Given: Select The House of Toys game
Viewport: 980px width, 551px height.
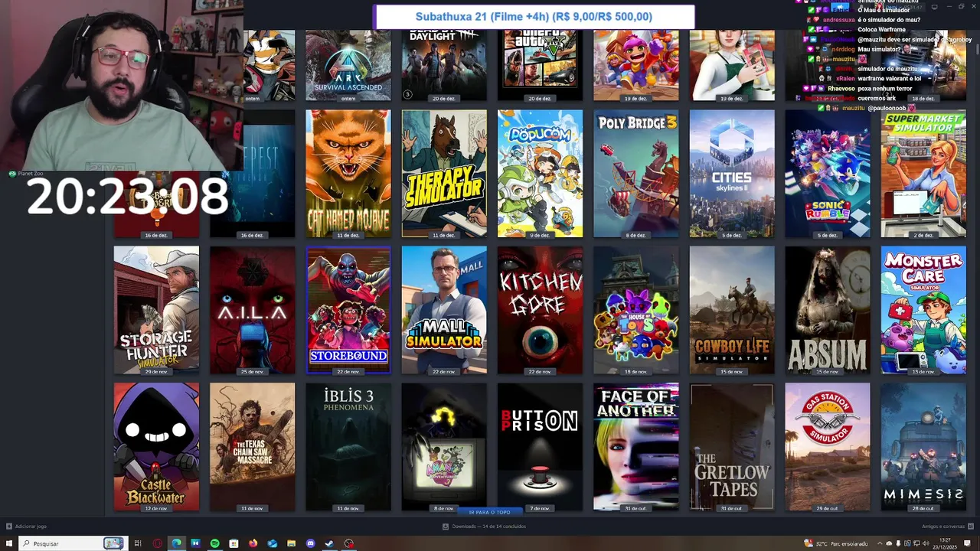Looking at the screenshot, I should pos(635,310).
